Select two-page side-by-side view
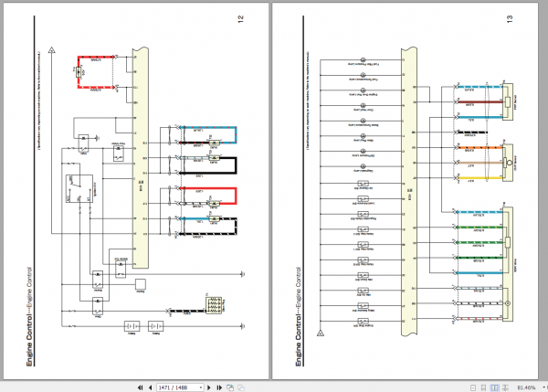The image size is (548, 392). [494, 387]
